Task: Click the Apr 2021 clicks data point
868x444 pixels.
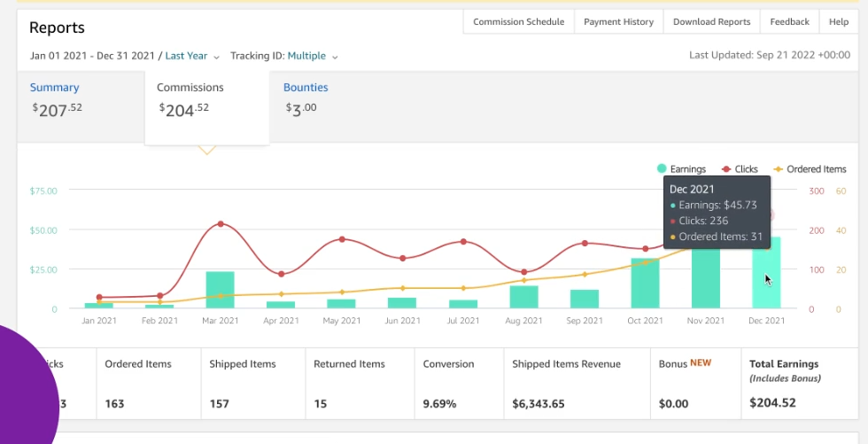Action: point(282,275)
